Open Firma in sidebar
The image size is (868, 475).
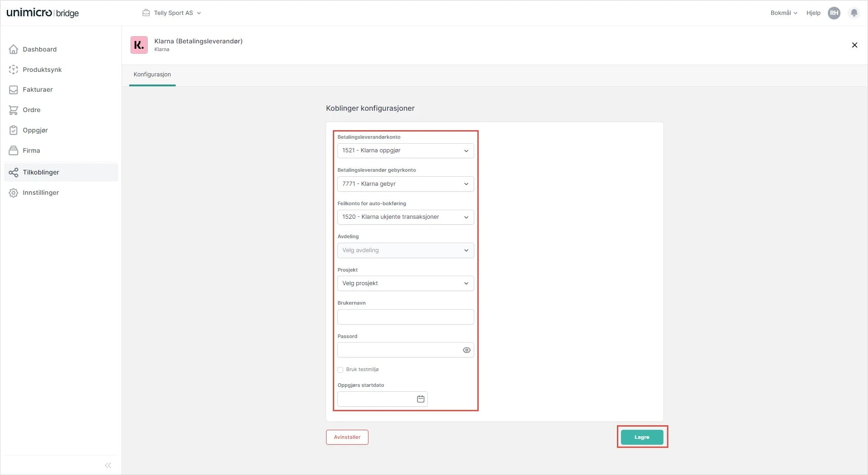coord(61,150)
